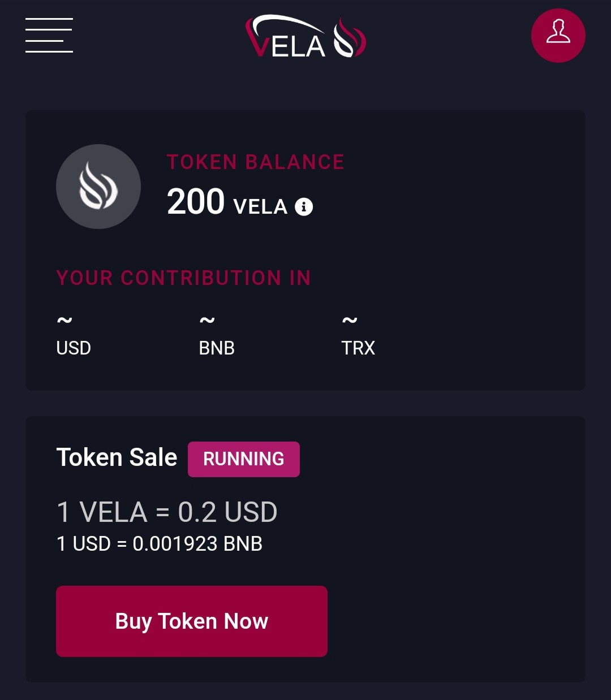
Task: Click the VELA flame token avatar
Action: click(98, 187)
